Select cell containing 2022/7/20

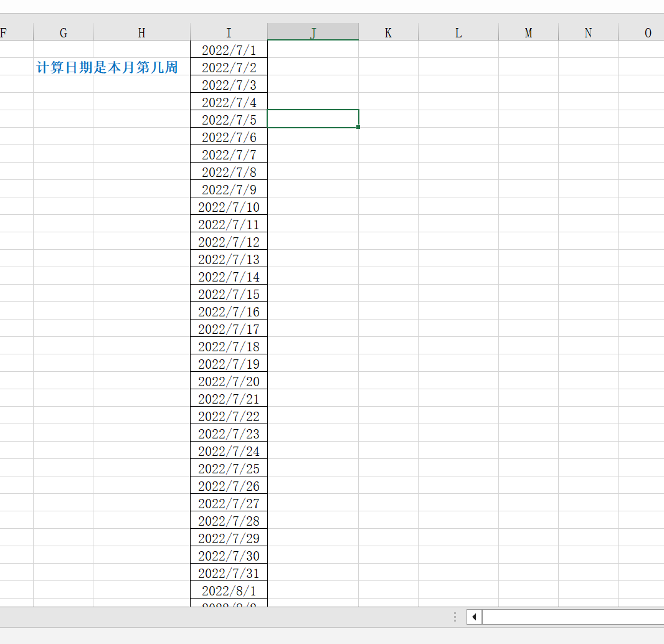click(x=229, y=381)
